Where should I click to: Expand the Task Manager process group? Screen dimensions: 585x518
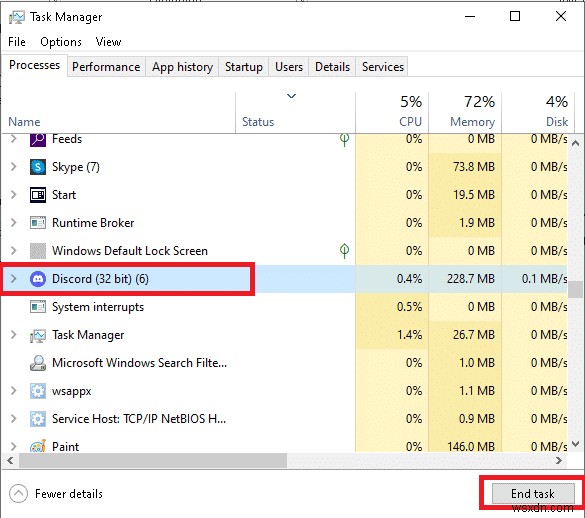click(x=14, y=334)
